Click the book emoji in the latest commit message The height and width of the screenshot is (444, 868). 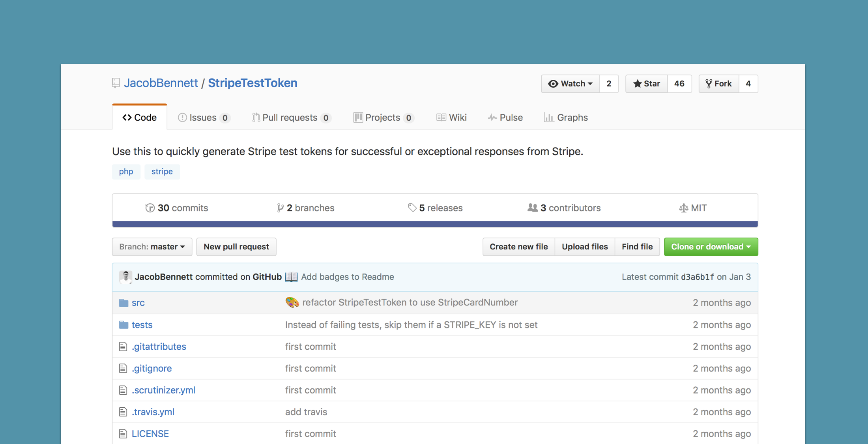click(x=291, y=277)
